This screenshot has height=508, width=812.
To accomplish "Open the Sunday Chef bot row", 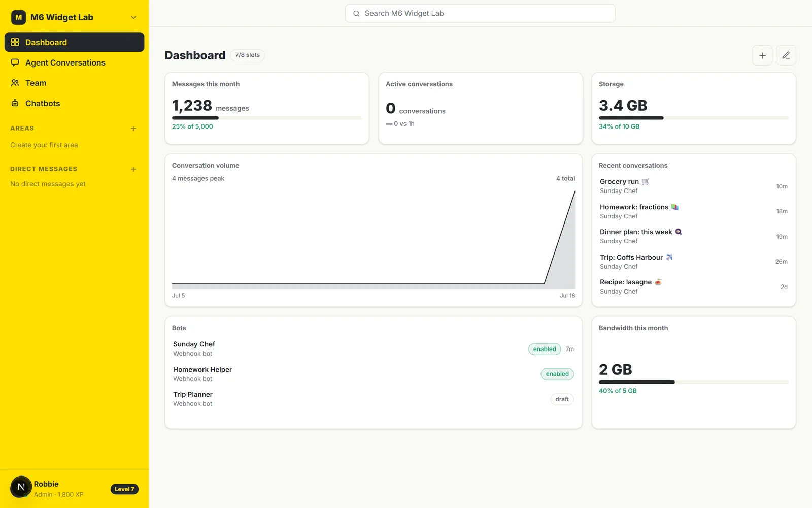I will [x=374, y=349].
